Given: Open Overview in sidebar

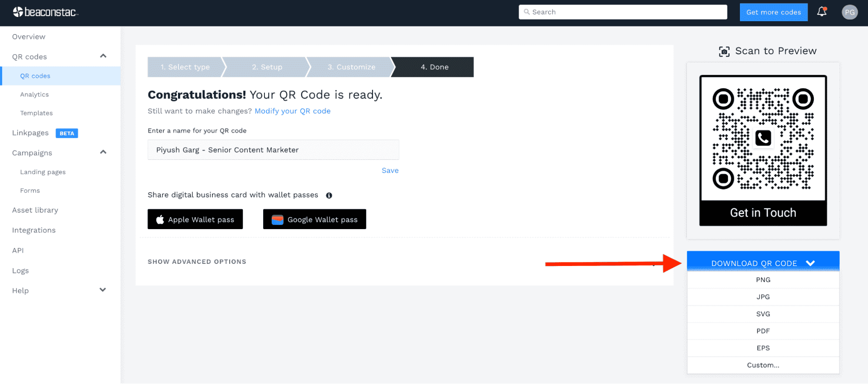Looking at the screenshot, I should 29,37.
